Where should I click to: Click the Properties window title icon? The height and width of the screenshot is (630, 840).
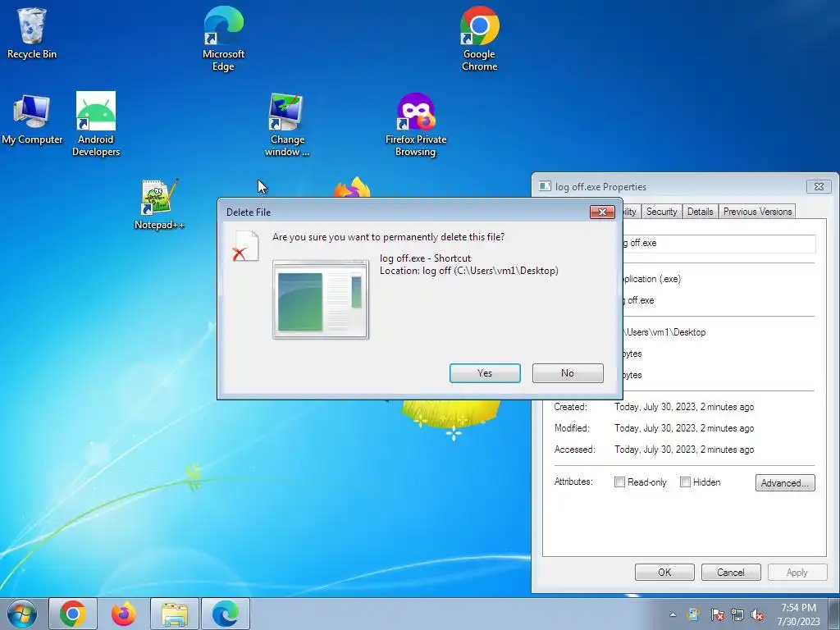pyautogui.click(x=545, y=186)
